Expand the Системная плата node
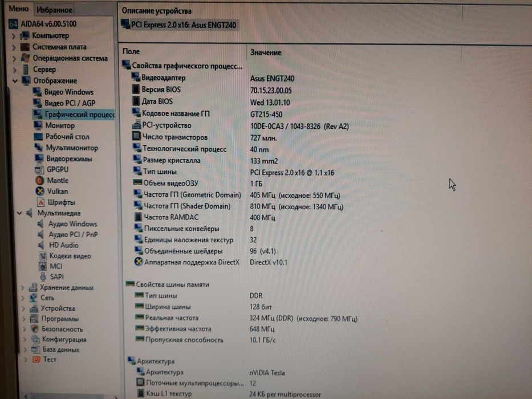Image resolution: width=532 pixels, height=399 pixels. click(x=14, y=47)
